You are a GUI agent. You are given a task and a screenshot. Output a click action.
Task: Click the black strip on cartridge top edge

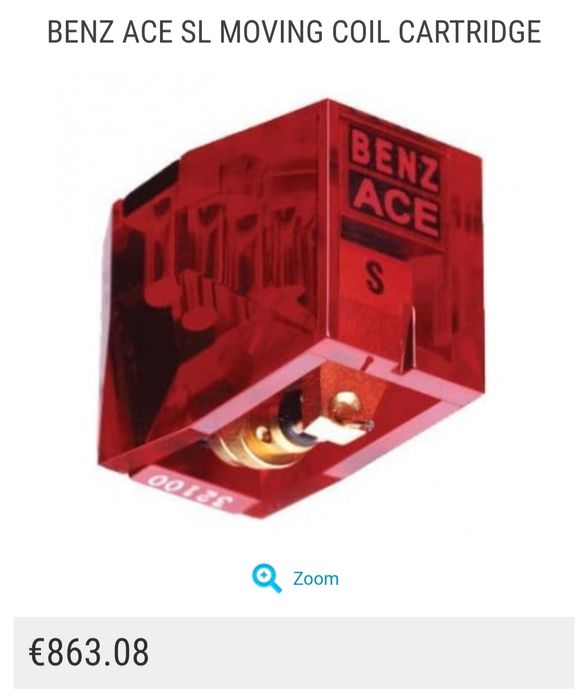(151, 187)
